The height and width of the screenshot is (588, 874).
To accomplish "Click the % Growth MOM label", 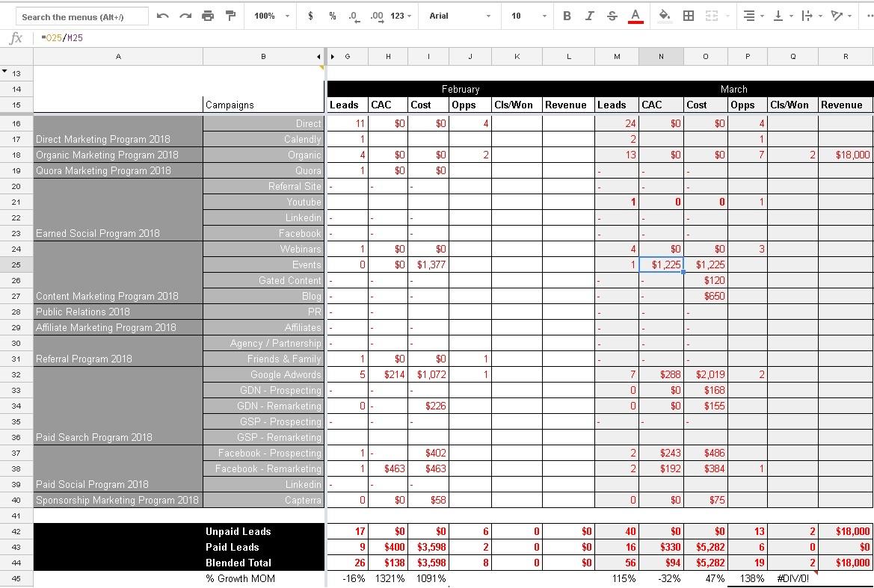I will pos(240,578).
